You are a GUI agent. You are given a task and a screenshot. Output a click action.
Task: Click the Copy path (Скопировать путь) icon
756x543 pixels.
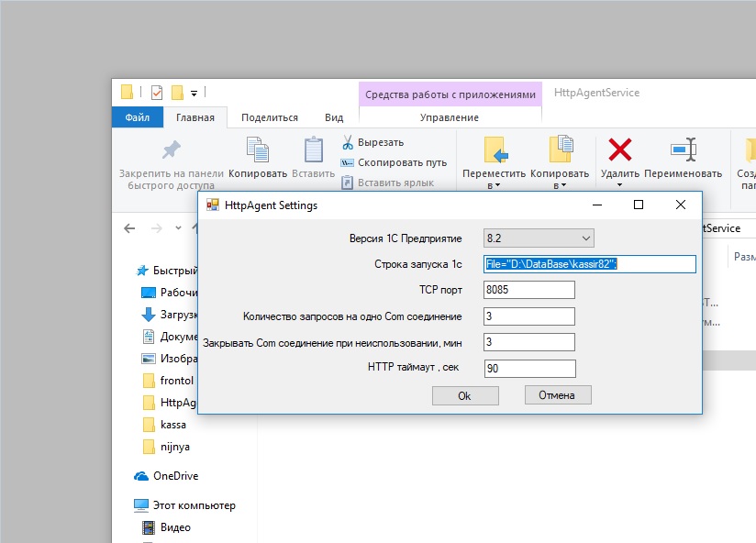pos(348,162)
